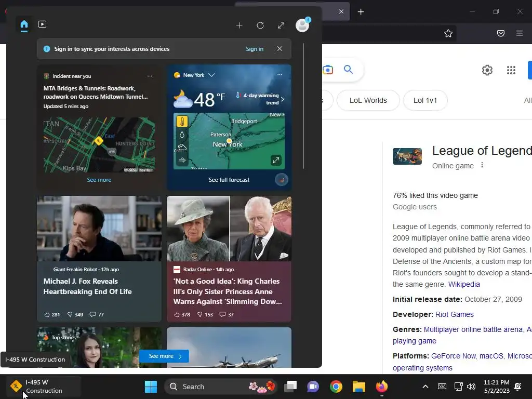Screen dimensions: 532x399
Task: Open Task View on the taskbar
Action: pos(290,387)
